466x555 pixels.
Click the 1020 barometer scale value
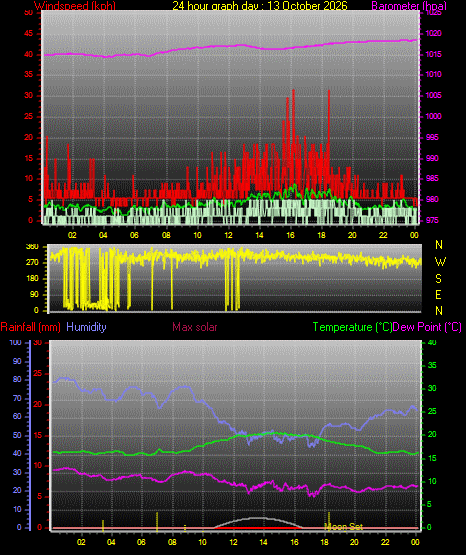433,34
